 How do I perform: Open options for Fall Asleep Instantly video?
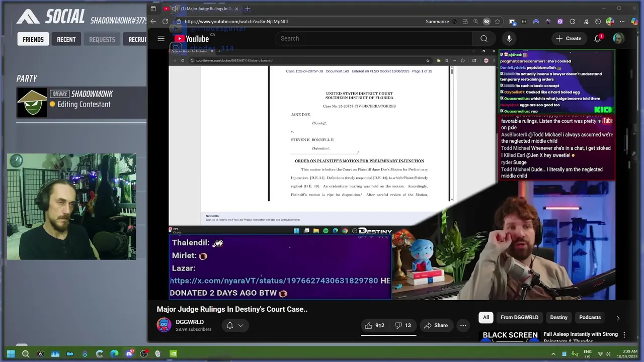(x=624, y=335)
